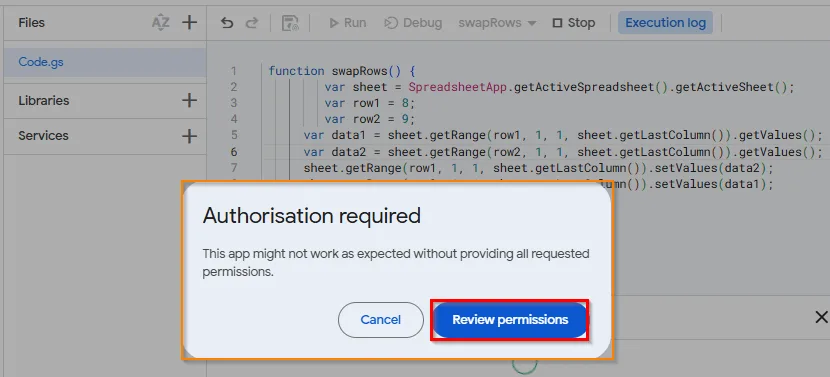Screen dimensions: 830x377
Task: Stop the running script
Action: (x=574, y=23)
